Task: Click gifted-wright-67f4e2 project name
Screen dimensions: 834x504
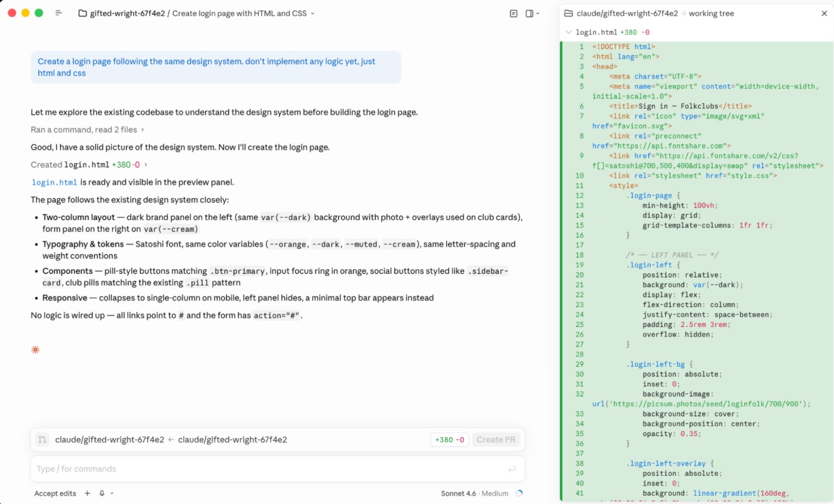Action: pos(127,13)
